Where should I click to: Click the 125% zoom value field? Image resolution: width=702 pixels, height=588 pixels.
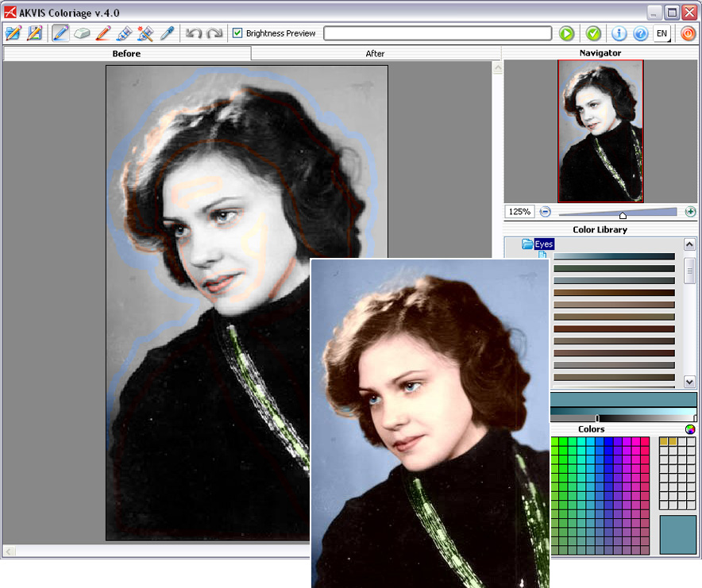click(520, 212)
